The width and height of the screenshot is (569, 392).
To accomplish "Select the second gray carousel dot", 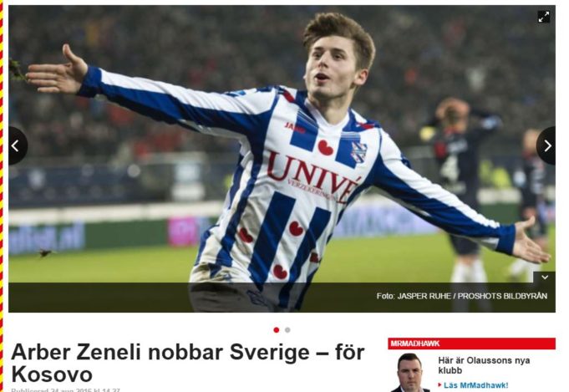I will pos(287,330).
